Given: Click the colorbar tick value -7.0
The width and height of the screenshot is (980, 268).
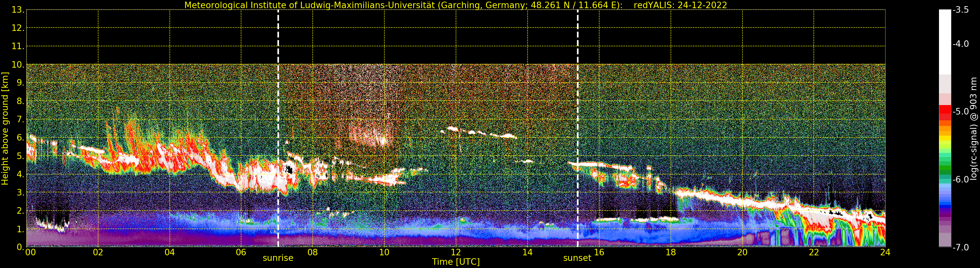Looking at the screenshot, I should pos(960,248).
